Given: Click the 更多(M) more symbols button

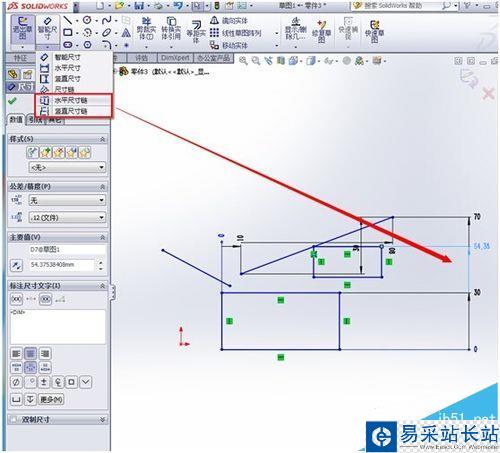Looking at the screenshot, I should (x=51, y=399).
